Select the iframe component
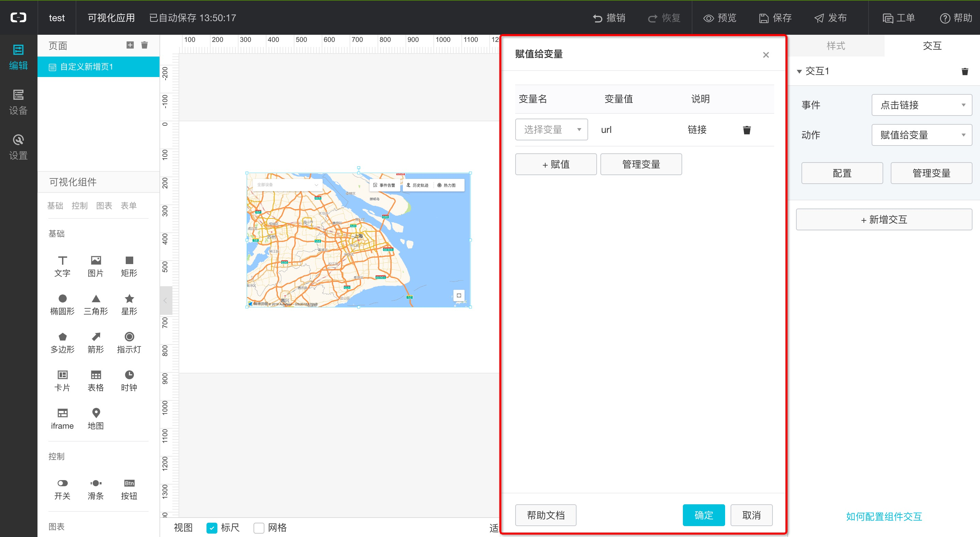This screenshot has width=980, height=537. point(62,419)
